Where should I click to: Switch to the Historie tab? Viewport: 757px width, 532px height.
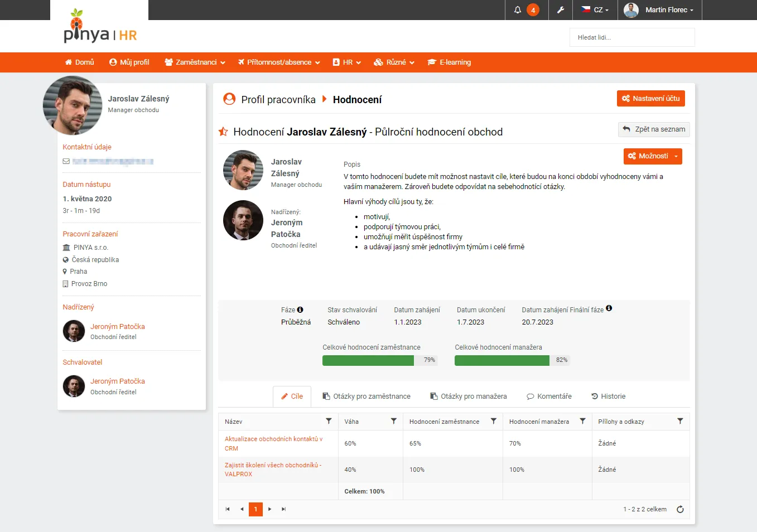[609, 396]
